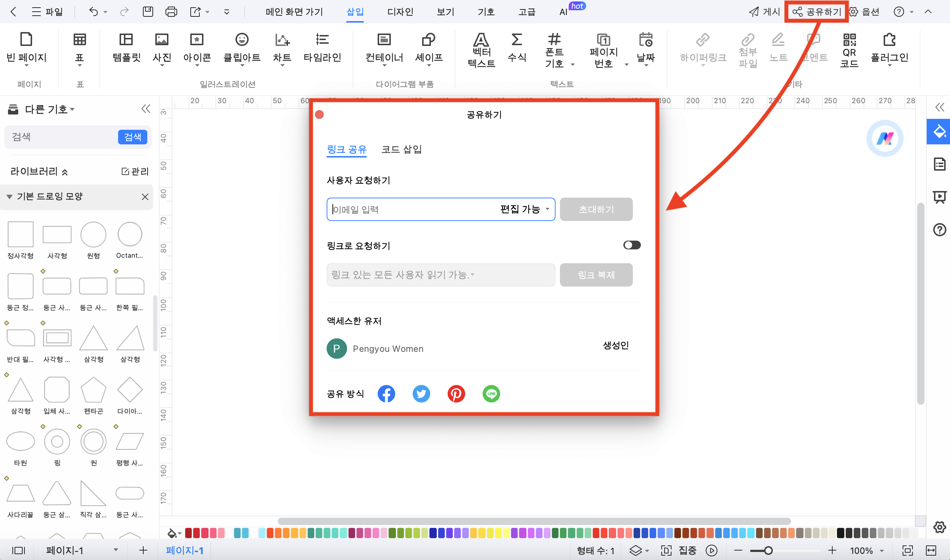Click the blue 검색 search button
This screenshot has height=560, width=950.
click(132, 137)
